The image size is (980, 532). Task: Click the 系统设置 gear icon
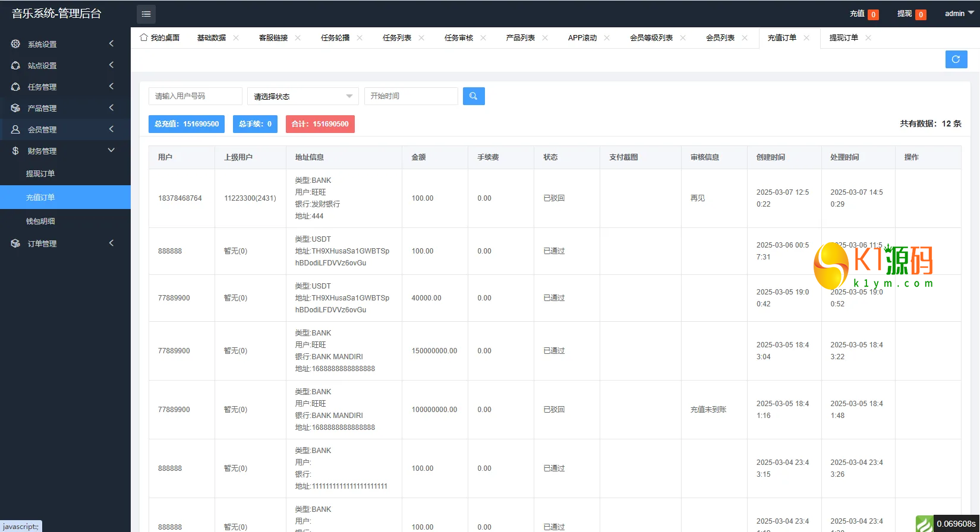pyautogui.click(x=15, y=44)
